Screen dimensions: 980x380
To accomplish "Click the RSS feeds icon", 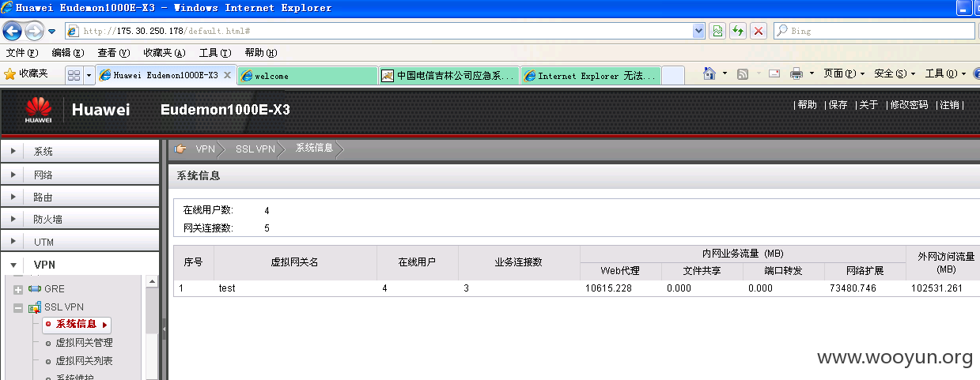I will (x=743, y=73).
